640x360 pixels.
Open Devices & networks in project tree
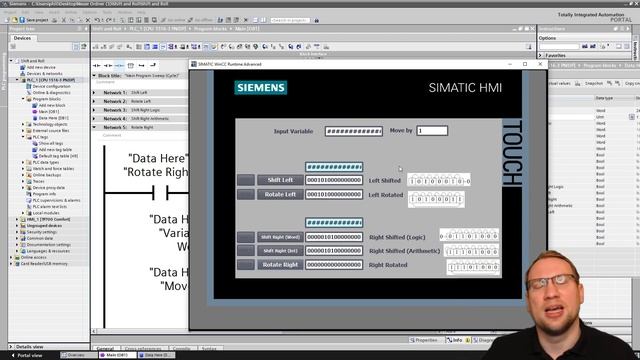click(x=44, y=73)
